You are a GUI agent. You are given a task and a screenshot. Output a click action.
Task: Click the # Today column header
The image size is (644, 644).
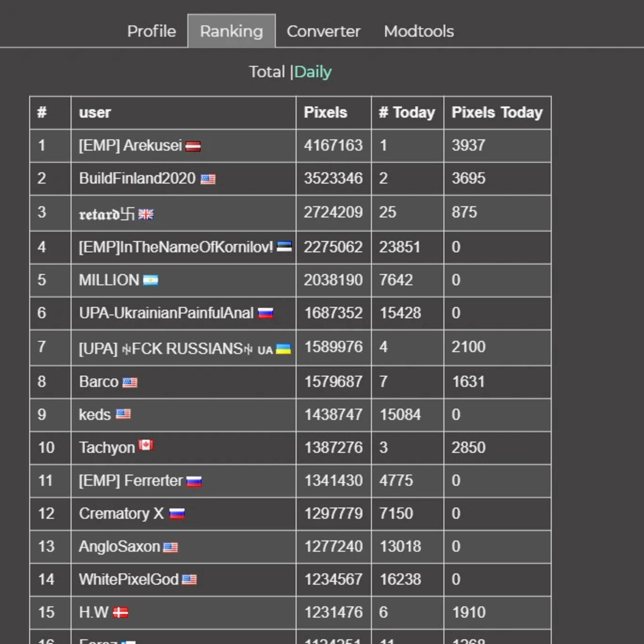pos(407,113)
